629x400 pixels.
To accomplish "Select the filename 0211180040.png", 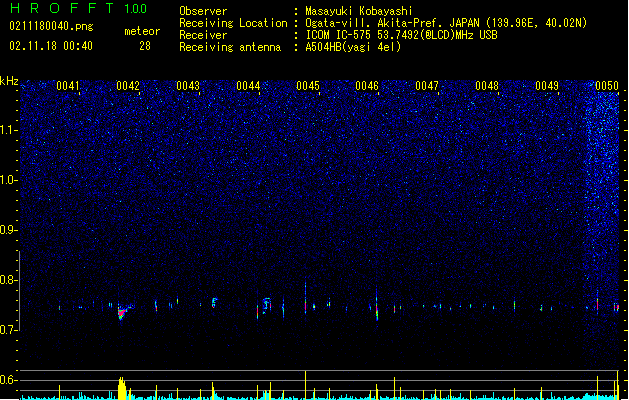I will click(x=51, y=26).
